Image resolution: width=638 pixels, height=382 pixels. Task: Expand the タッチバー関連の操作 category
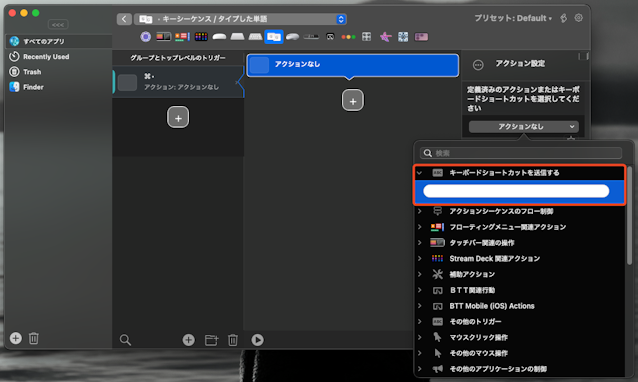pos(420,243)
